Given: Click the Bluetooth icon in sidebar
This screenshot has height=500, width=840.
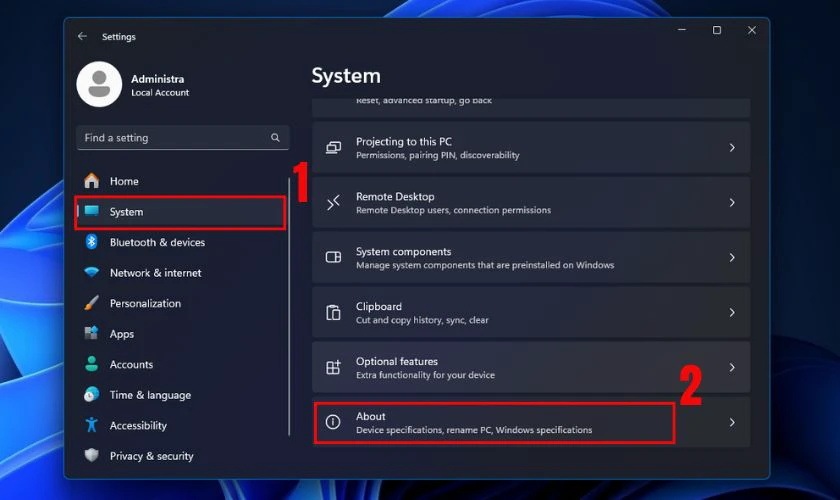Looking at the screenshot, I should point(92,242).
